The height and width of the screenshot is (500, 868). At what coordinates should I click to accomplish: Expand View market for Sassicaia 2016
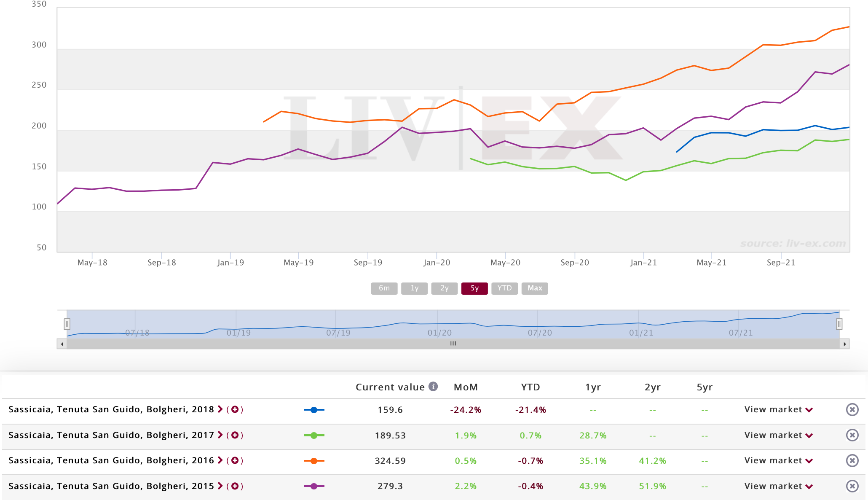778,460
